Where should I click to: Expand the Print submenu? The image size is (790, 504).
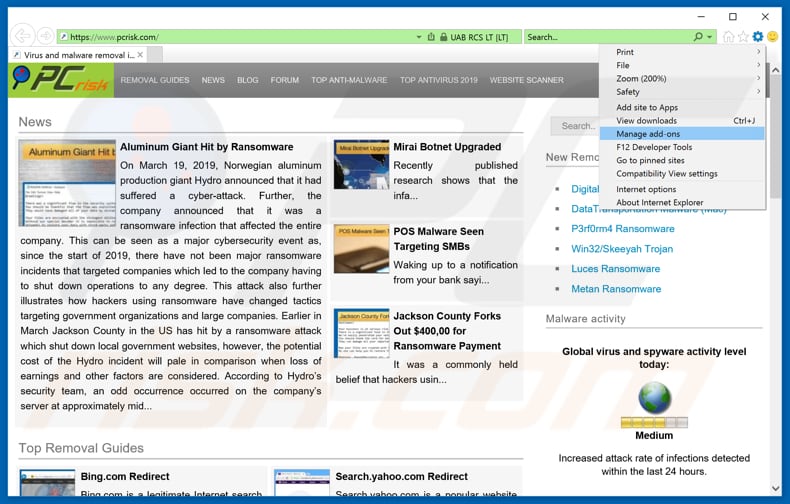pos(682,52)
